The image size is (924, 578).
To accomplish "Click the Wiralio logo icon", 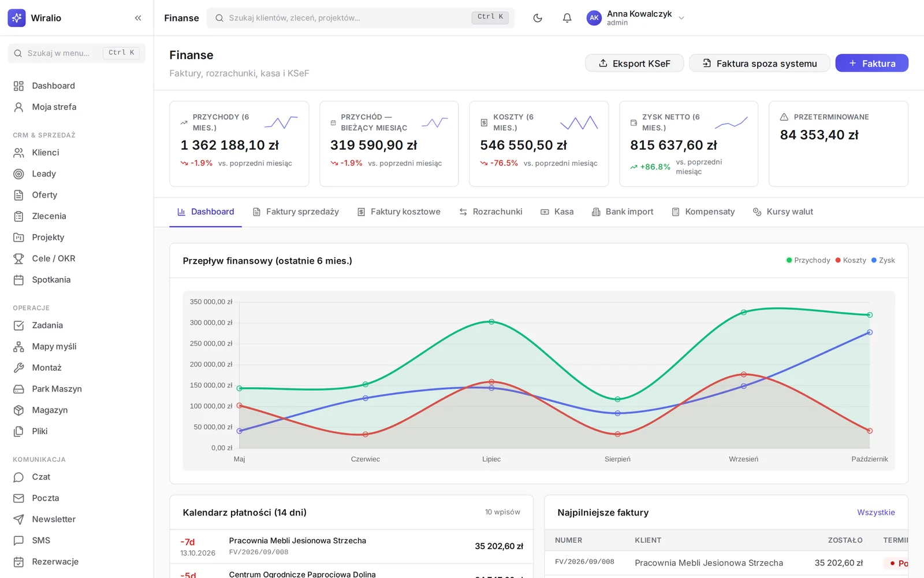I will tap(17, 18).
